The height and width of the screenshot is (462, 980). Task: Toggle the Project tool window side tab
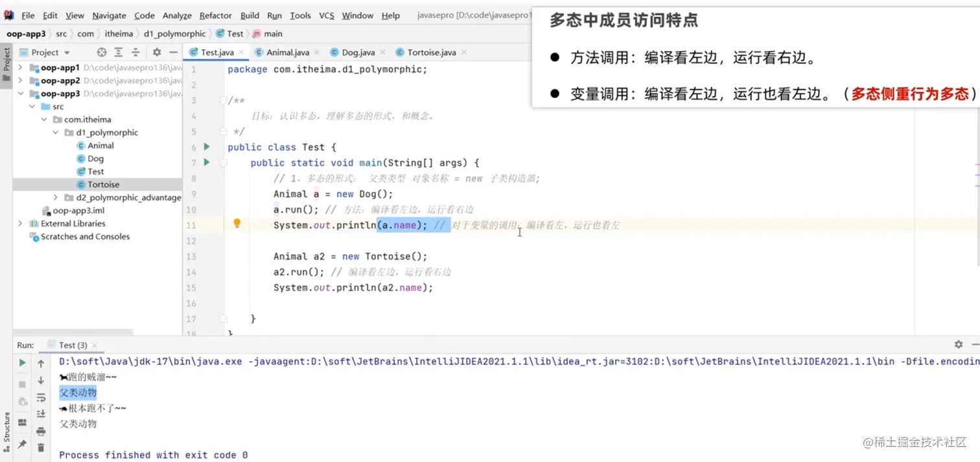(6, 64)
